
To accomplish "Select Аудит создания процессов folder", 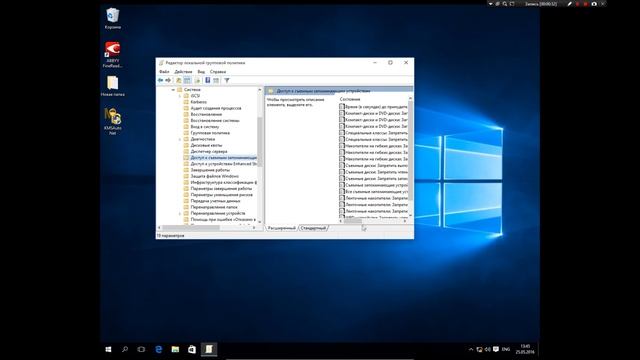I will tap(216, 108).
